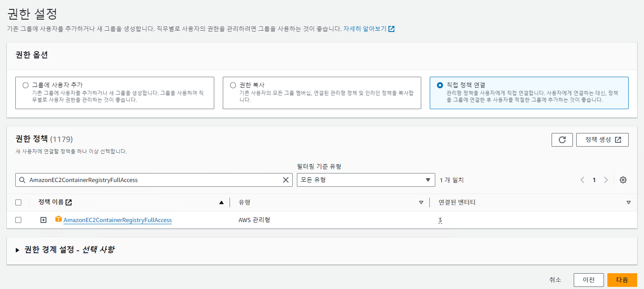Click the refresh policies icon button

pos(562,140)
